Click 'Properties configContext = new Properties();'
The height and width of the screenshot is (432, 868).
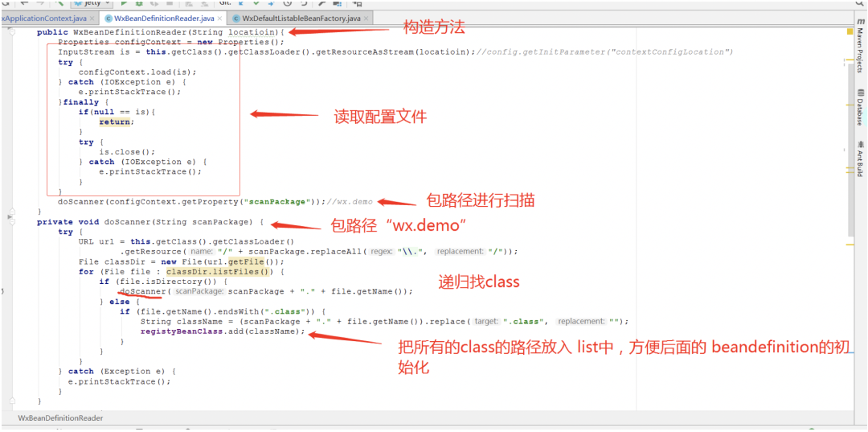(170, 42)
